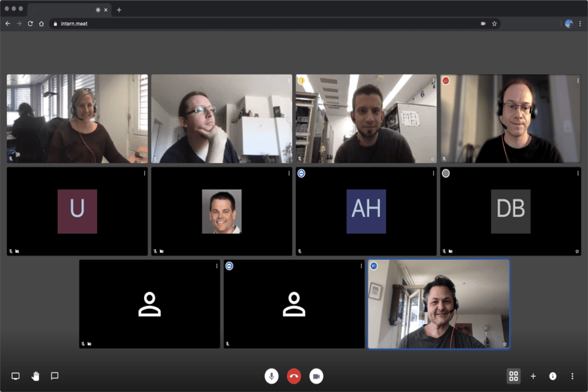
Task: Raise hand using the hand icon
Action: pos(35,376)
